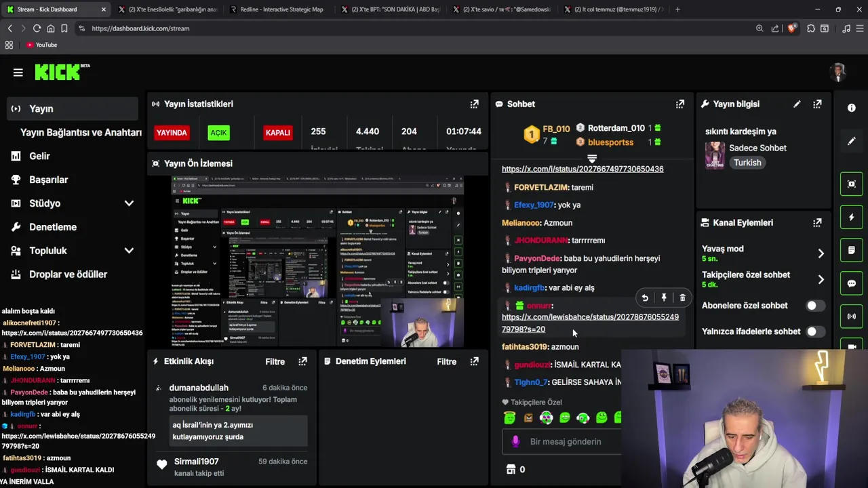Open Yayın Bağlantısı ve Anahtarı page
This screenshot has height=488, width=868.
81,132
